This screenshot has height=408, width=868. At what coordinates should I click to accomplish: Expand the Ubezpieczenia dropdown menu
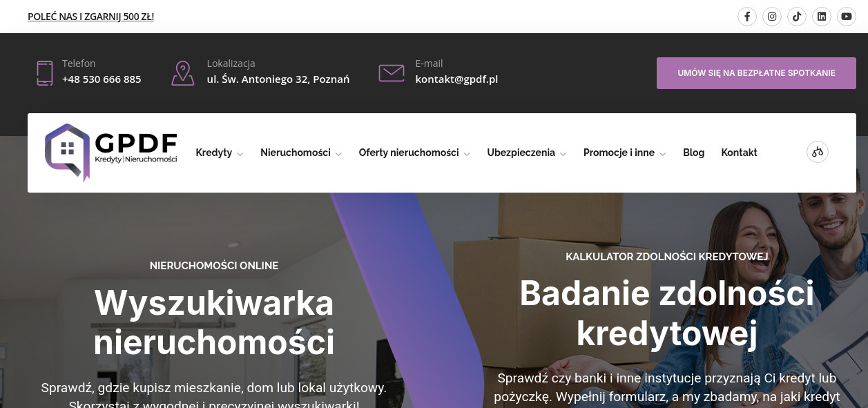point(527,153)
